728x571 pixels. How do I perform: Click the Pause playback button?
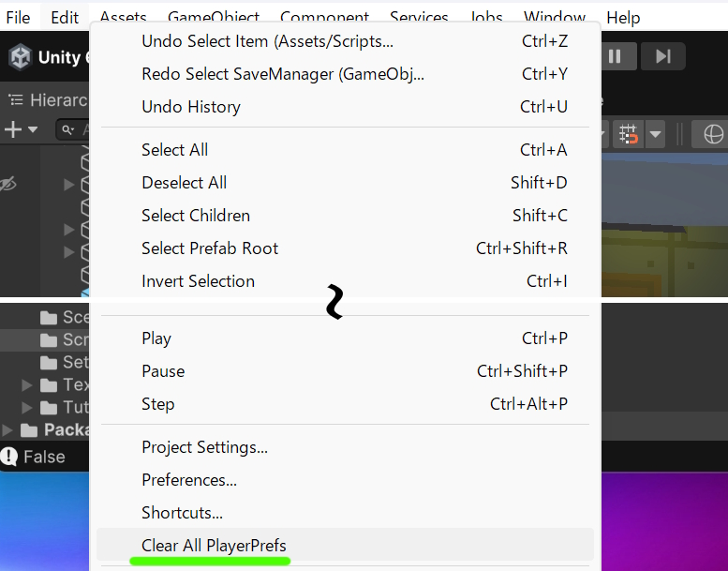(617, 56)
